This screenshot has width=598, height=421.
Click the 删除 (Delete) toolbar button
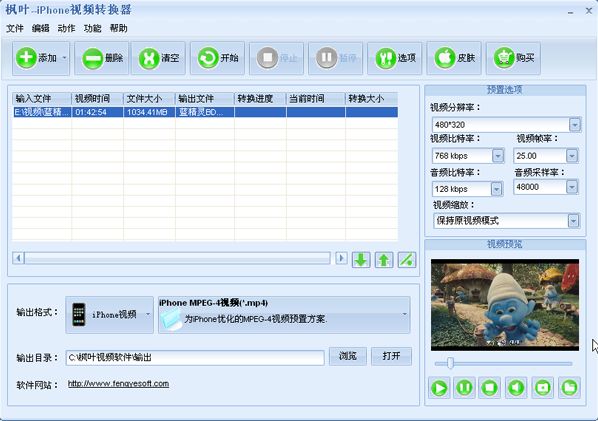coord(102,58)
